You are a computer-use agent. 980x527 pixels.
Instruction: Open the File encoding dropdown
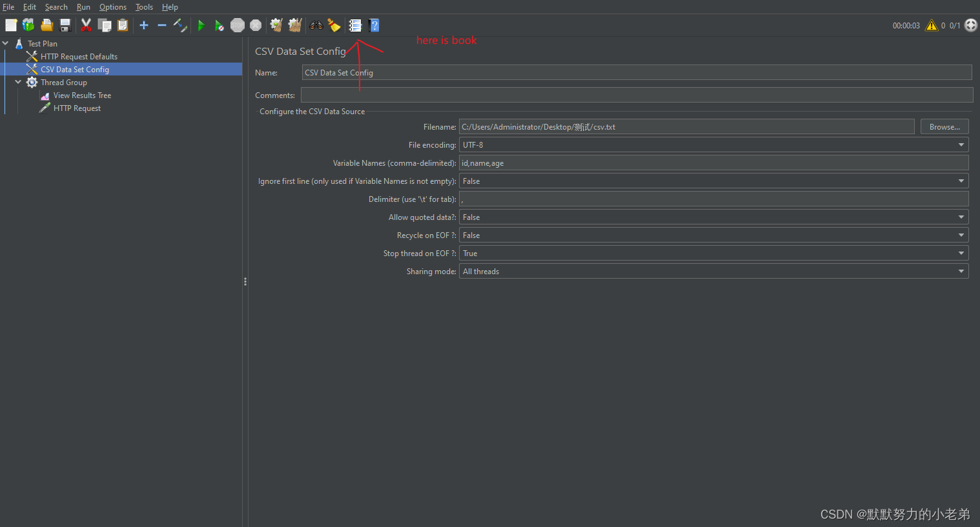713,145
